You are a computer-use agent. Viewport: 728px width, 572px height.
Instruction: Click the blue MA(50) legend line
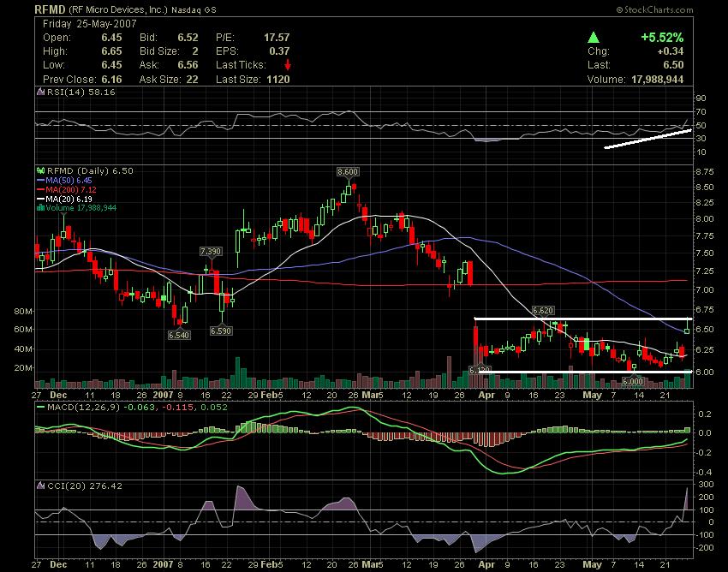[41, 181]
